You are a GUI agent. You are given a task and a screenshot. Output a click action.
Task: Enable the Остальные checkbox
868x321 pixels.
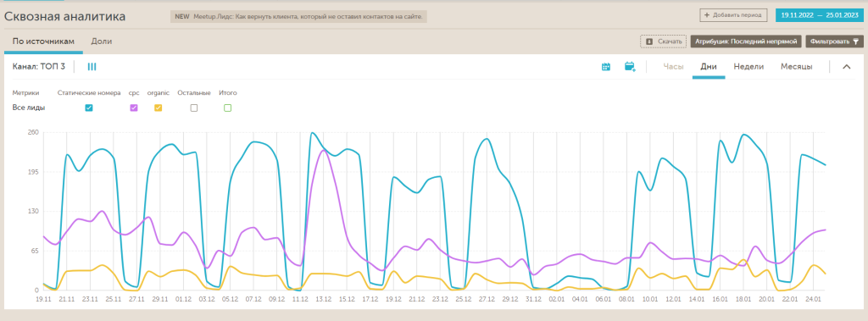[x=194, y=108]
